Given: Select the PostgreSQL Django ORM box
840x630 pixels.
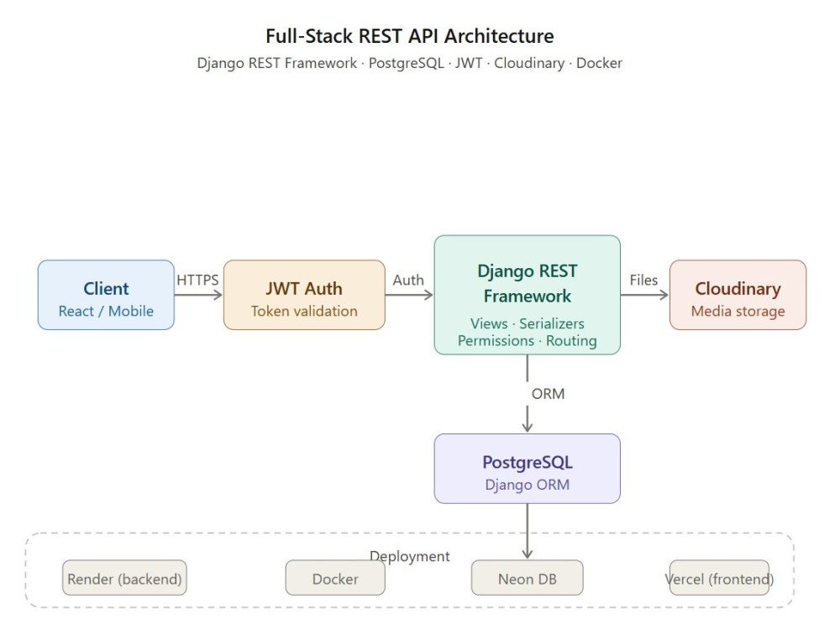Looking at the screenshot, I should click(528, 469).
